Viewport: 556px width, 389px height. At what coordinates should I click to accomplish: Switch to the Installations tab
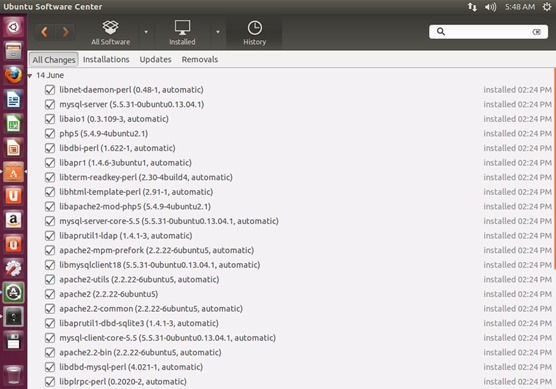pyautogui.click(x=106, y=60)
